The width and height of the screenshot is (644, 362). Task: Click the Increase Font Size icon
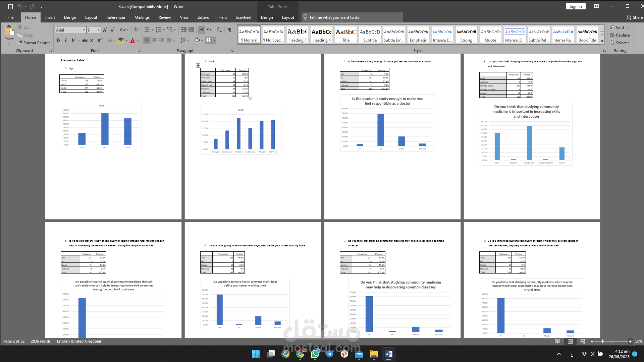point(105,30)
